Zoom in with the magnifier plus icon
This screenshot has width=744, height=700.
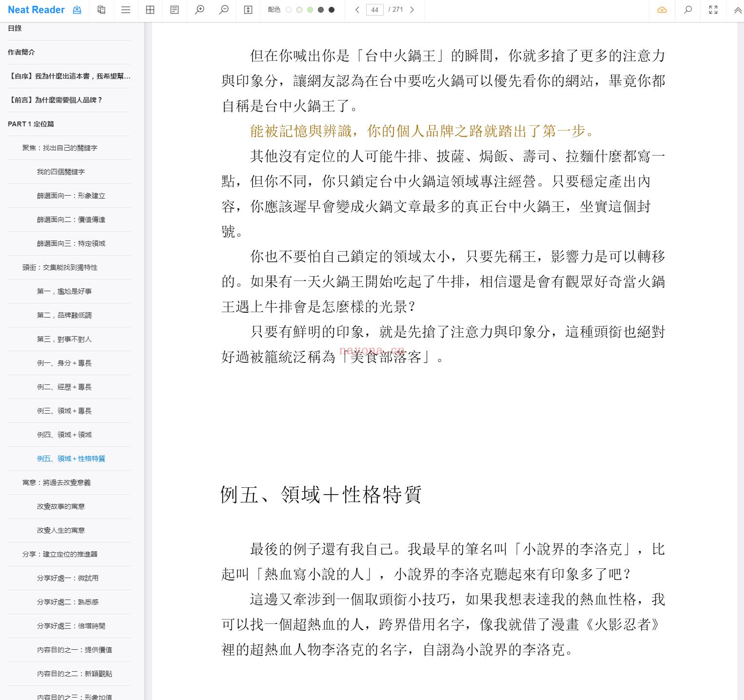(x=199, y=10)
